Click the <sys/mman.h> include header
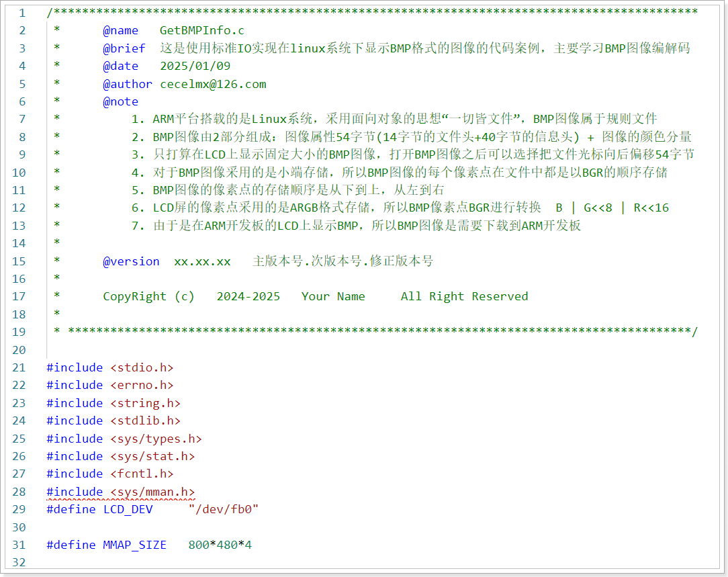Screen dimensions: 728x577 (x=152, y=492)
